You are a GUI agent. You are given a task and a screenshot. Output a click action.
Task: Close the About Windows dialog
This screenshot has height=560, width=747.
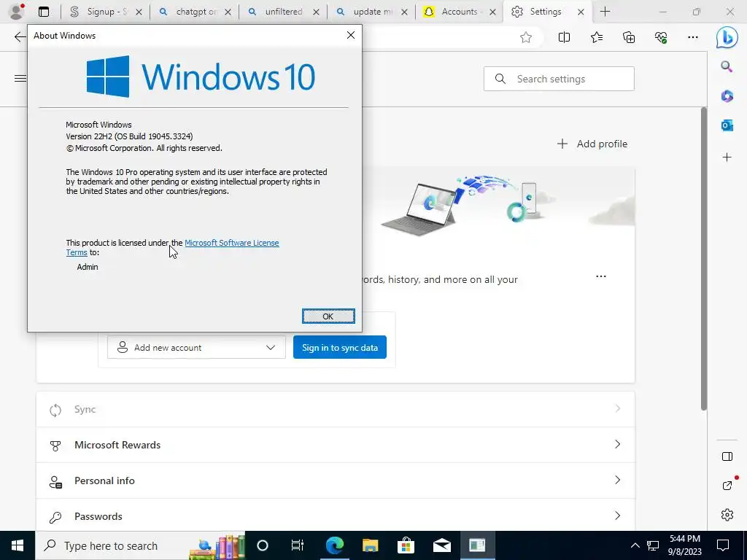[351, 35]
